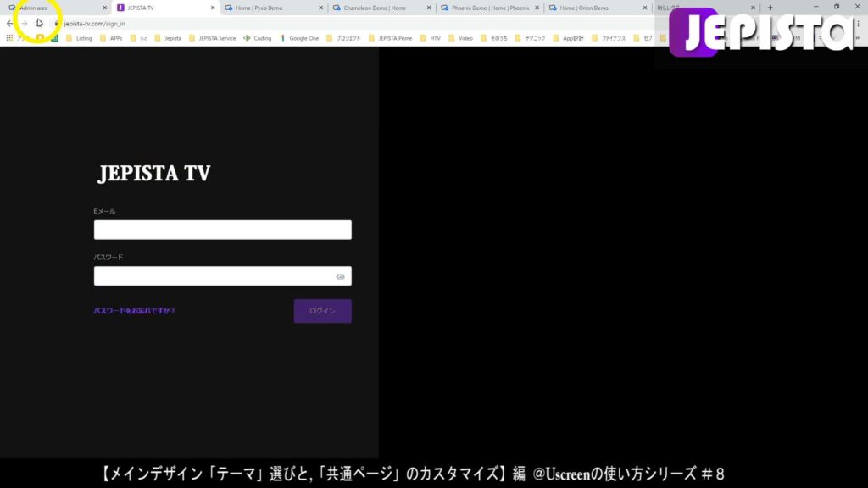
Task: Close the JEPISTA TV tab
Action: (x=213, y=8)
